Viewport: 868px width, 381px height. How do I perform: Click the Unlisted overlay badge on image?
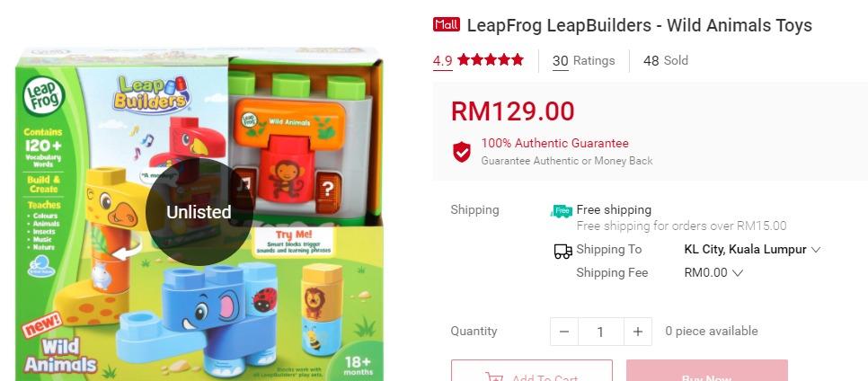point(199,212)
